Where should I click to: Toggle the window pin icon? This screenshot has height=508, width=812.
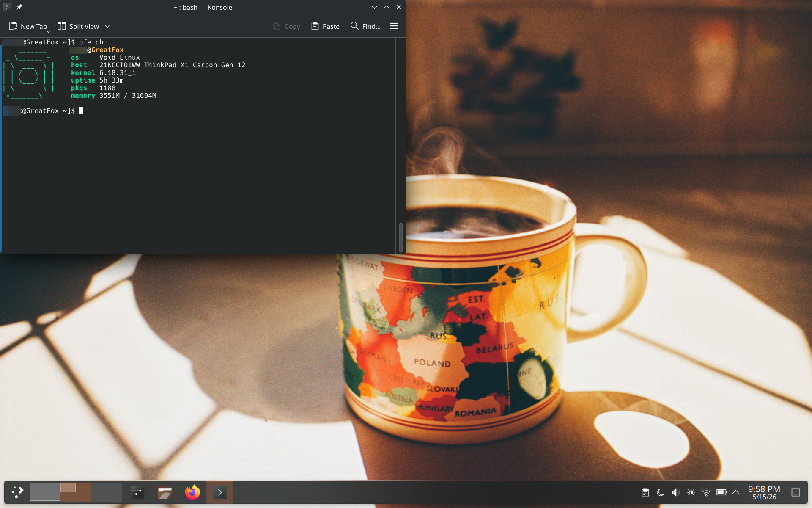click(19, 7)
